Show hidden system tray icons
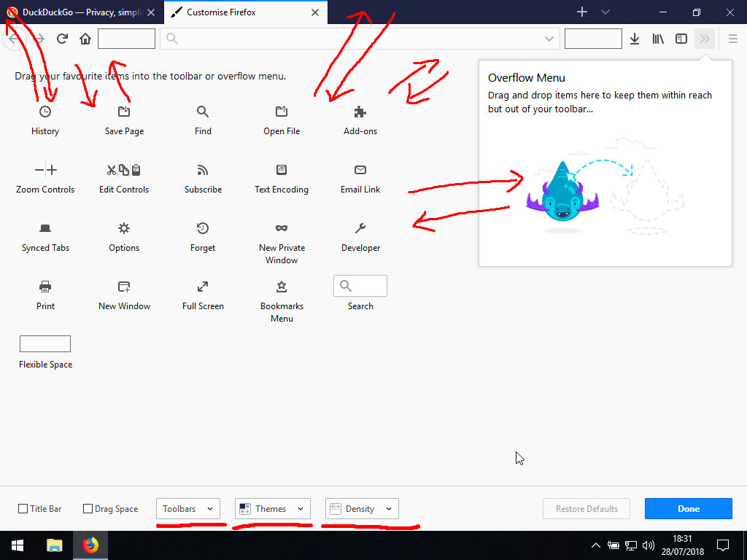Image resolution: width=747 pixels, height=560 pixels. coord(595,545)
